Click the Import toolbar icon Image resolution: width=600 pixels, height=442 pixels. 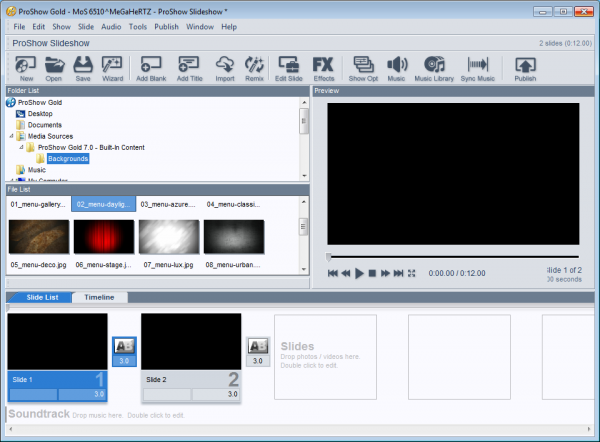[225, 69]
